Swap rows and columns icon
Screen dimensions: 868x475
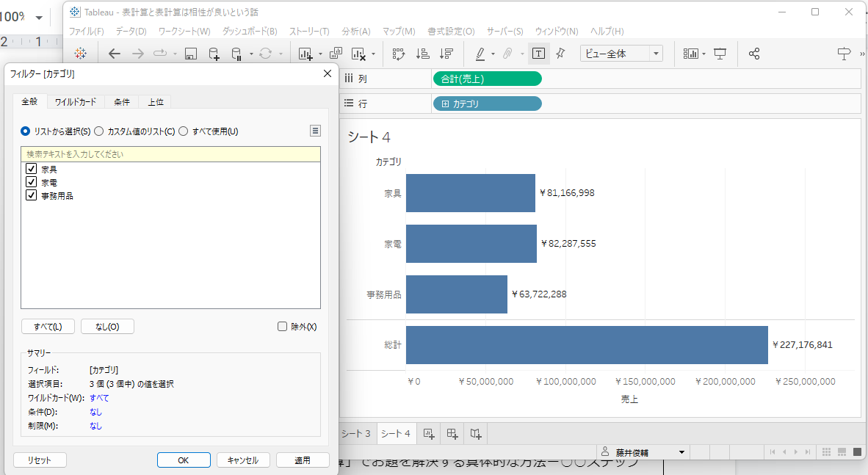coord(399,54)
